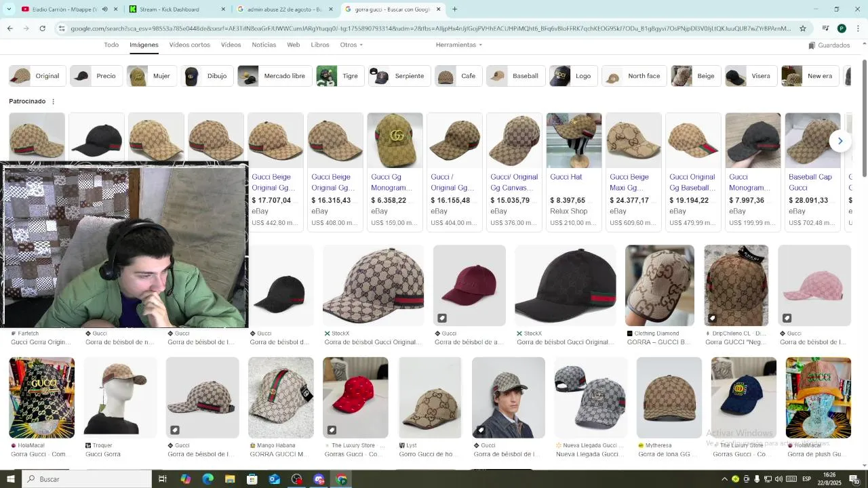Image resolution: width=868 pixels, height=488 pixels.
Task: Click the address bar URL field
Action: pyautogui.click(x=431, y=28)
